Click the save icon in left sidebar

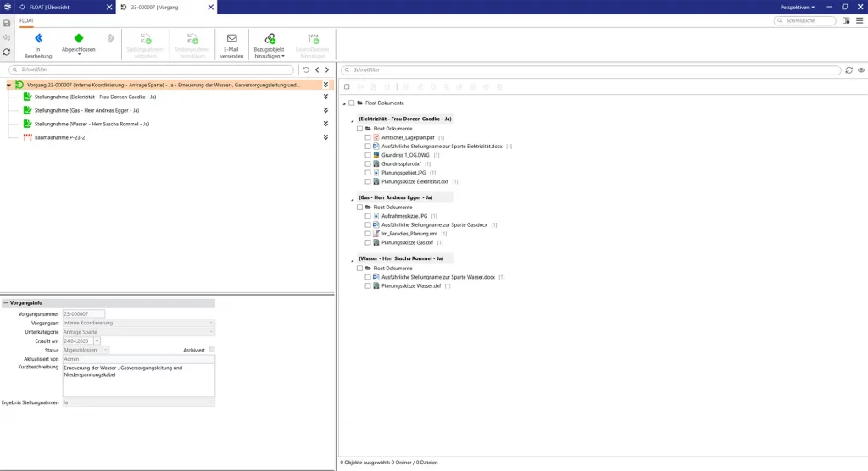7,24
